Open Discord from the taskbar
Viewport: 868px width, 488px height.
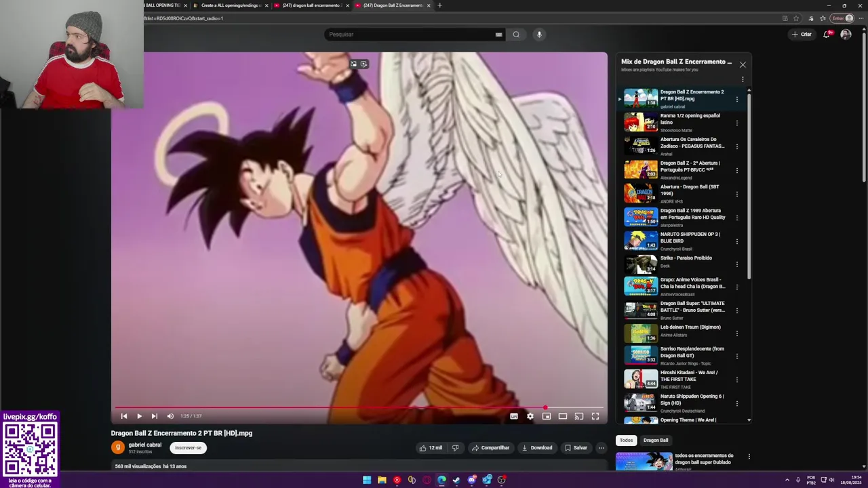pos(472,480)
